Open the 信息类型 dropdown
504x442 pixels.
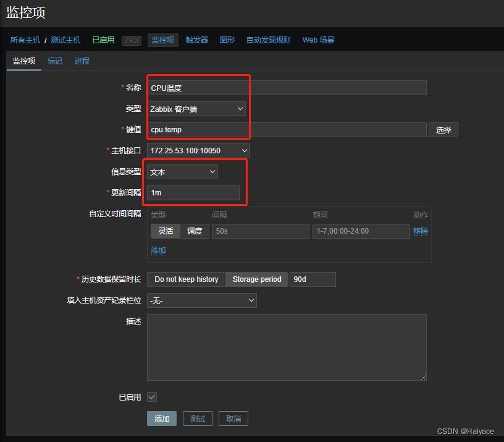[182, 172]
